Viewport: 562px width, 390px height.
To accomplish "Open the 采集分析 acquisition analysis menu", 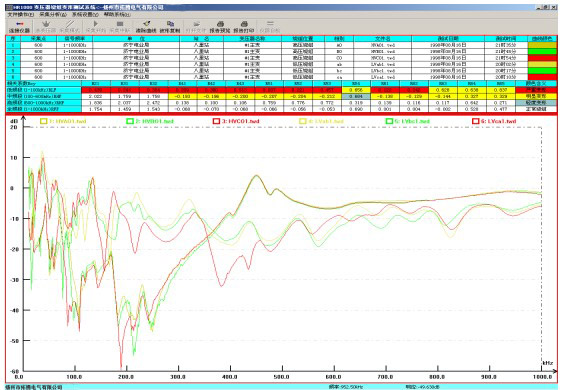I will click(x=53, y=15).
